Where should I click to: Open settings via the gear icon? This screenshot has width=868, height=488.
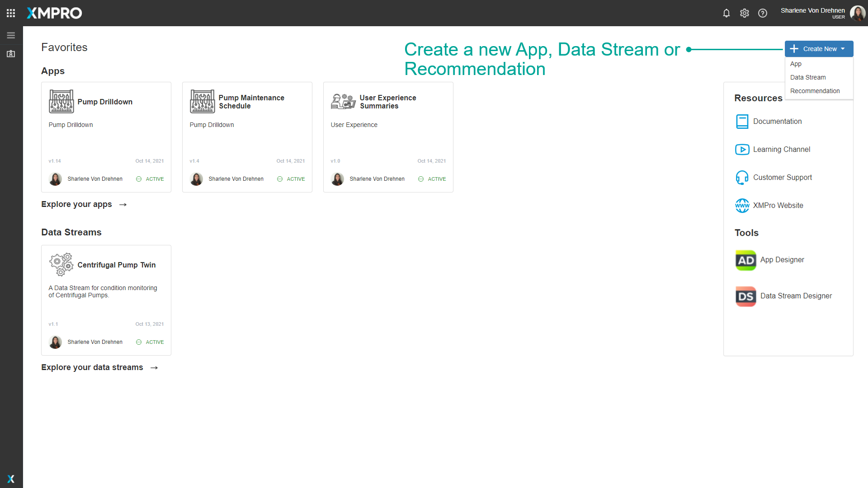(x=745, y=13)
